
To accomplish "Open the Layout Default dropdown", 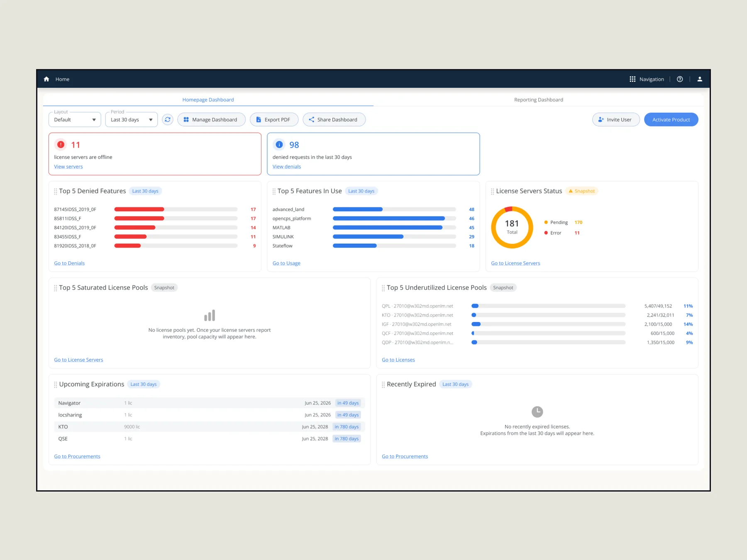I will tap(75, 119).
